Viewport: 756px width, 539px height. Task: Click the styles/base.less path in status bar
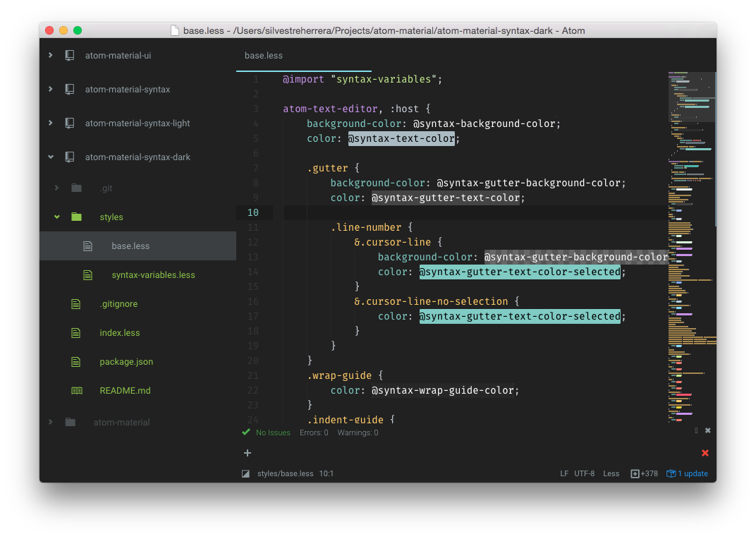[x=286, y=474]
